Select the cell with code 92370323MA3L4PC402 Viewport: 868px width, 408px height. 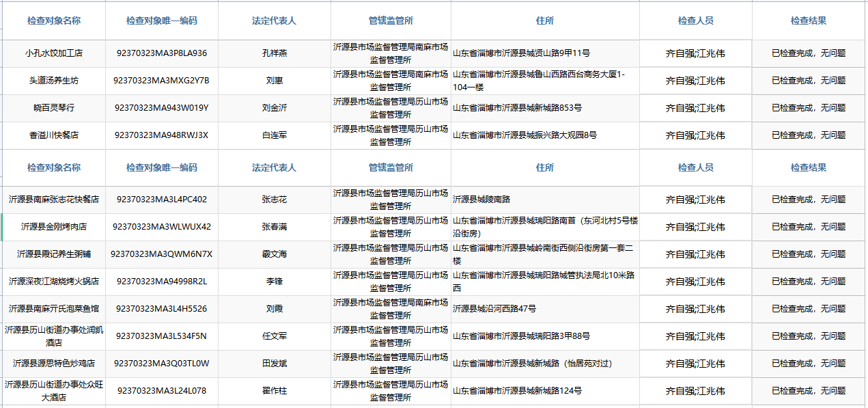pos(162,200)
